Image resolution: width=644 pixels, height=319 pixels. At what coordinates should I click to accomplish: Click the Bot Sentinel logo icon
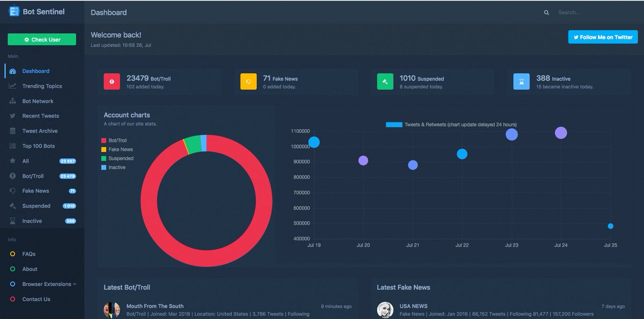[x=14, y=11]
